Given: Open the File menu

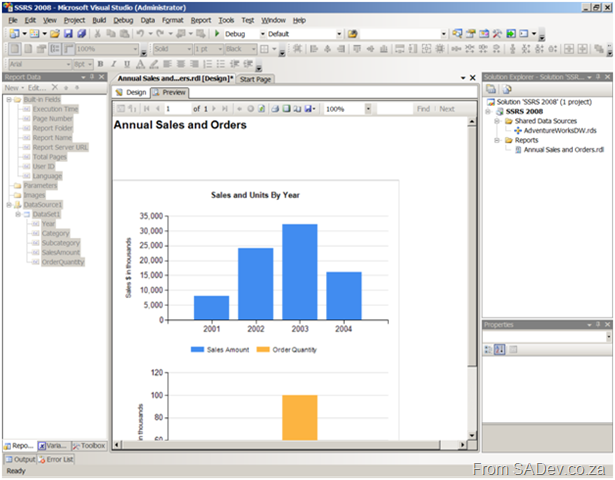Looking at the screenshot, I should (x=13, y=20).
